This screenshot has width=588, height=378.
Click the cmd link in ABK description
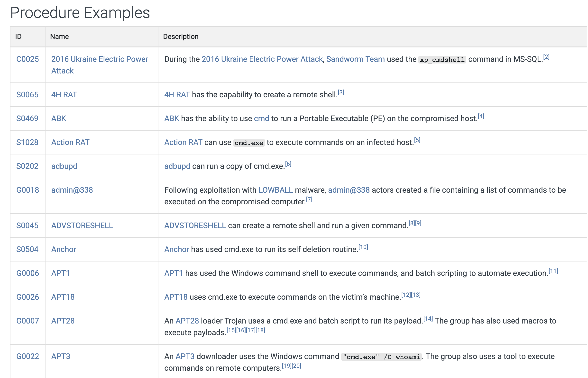261,118
